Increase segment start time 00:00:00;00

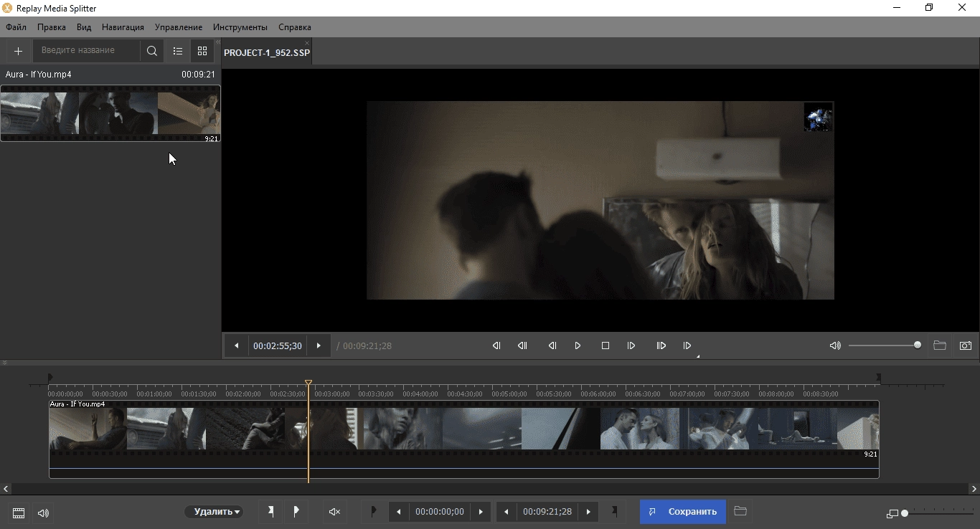pyautogui.click(x=481, y=512)
